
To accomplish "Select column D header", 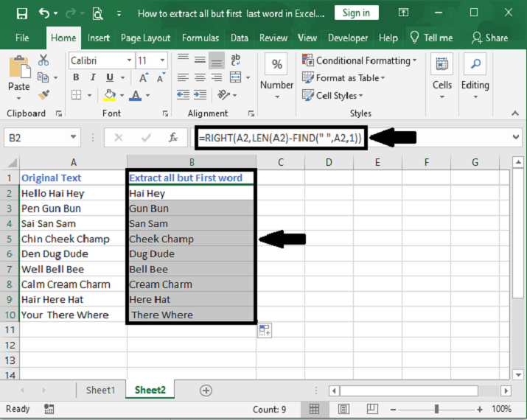I will coord(329,162).
